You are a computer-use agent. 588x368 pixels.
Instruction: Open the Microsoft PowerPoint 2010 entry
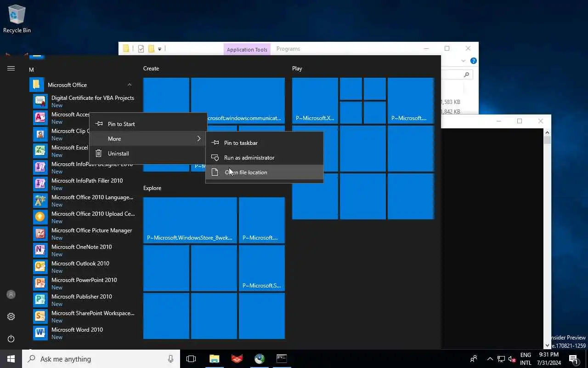click(x=84, y=283)
